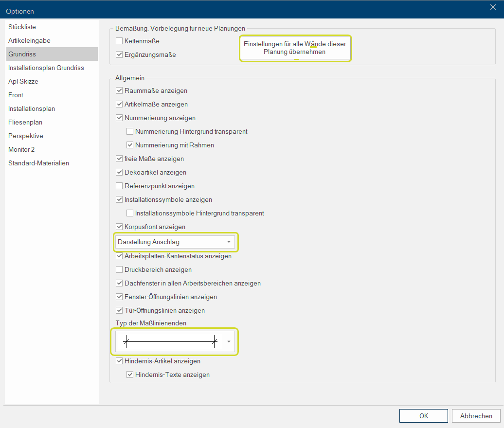Close the Optionen dialog window

coord(492,7)
